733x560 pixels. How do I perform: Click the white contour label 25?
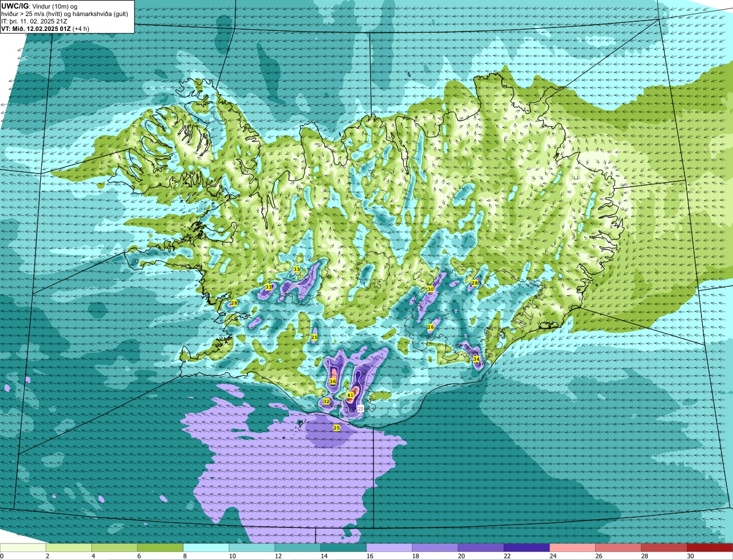pos(361,408)
